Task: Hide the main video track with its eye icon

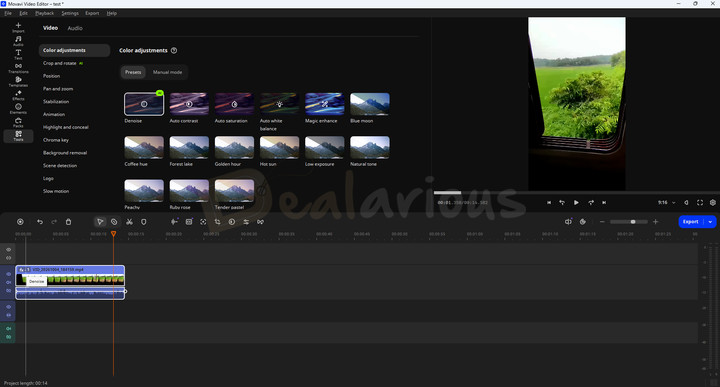Action: tap(8, 274)
